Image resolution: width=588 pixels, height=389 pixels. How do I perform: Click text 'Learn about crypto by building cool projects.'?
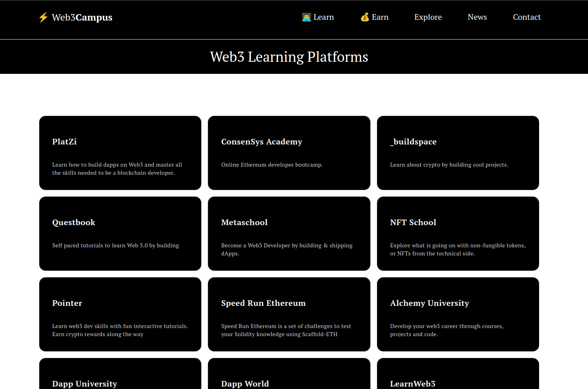449,165
